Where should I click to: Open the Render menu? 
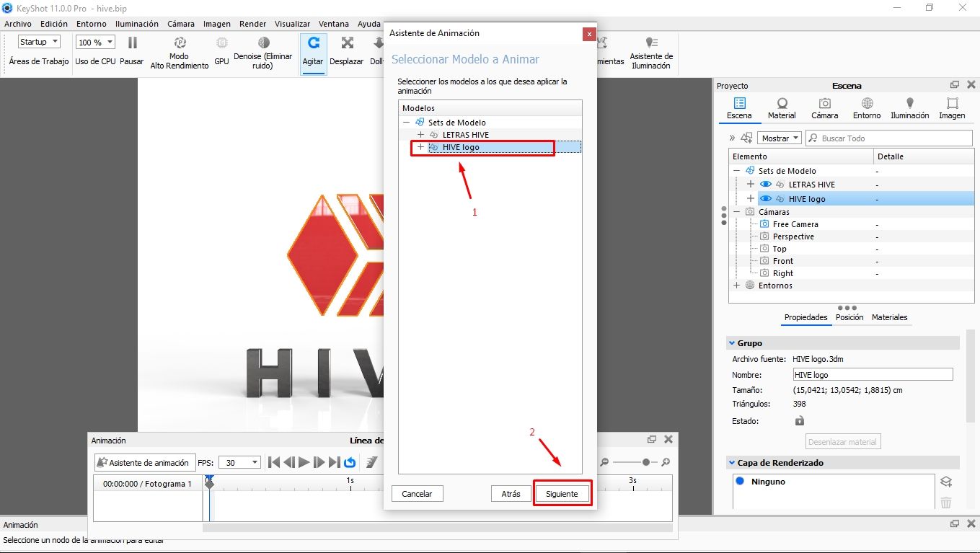point(253,24)
